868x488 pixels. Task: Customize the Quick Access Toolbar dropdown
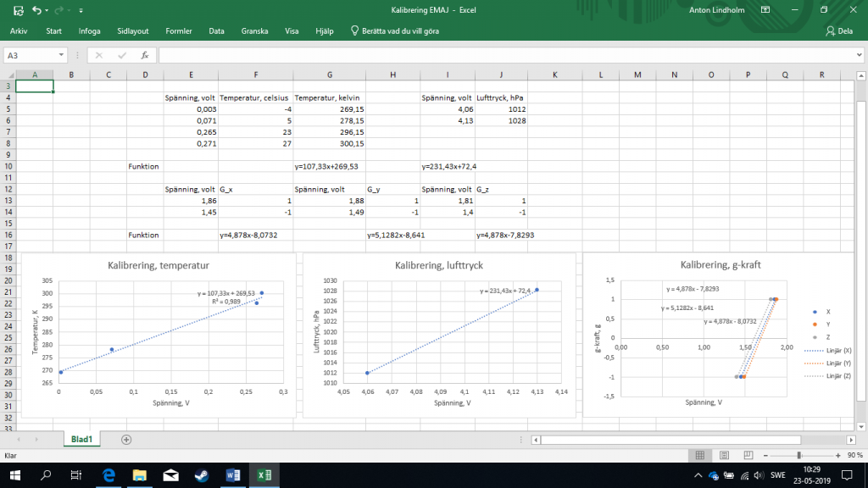tap(81, 10)
